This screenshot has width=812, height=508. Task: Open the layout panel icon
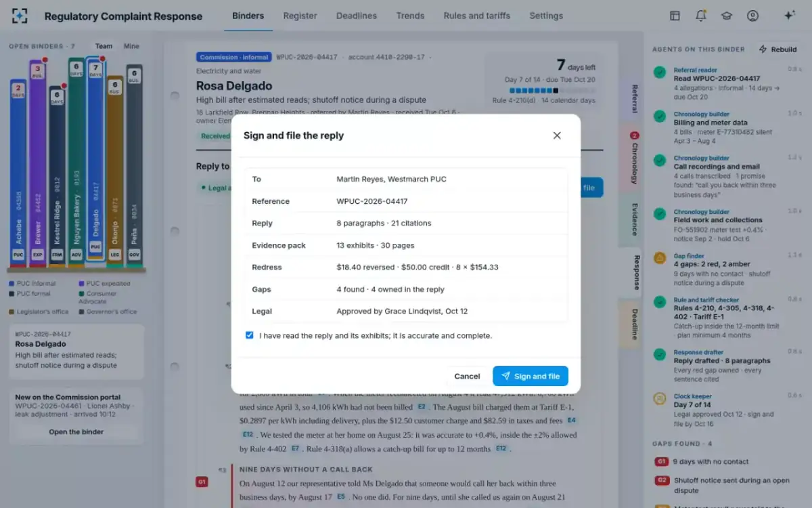675,16
